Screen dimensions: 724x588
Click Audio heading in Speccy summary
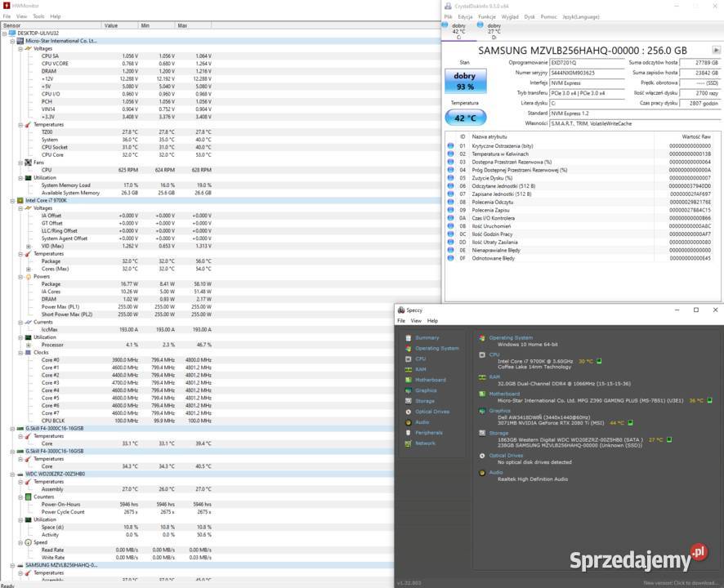496,473
